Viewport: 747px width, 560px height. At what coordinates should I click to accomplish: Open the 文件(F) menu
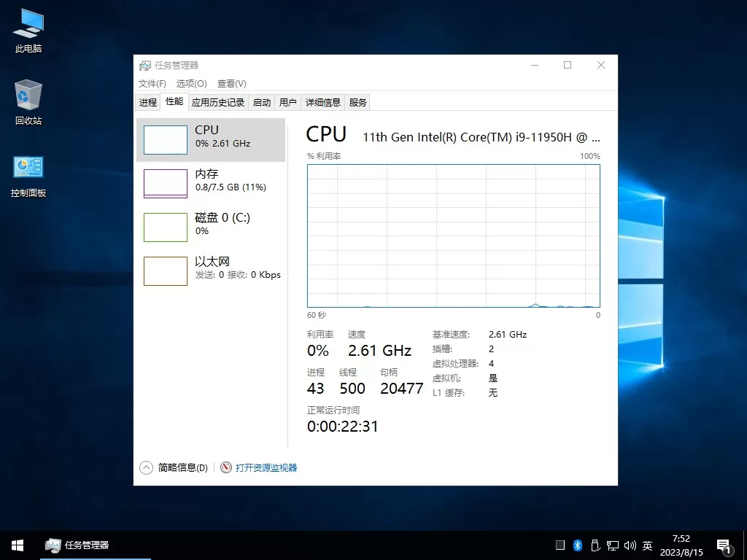click(151, 83)
